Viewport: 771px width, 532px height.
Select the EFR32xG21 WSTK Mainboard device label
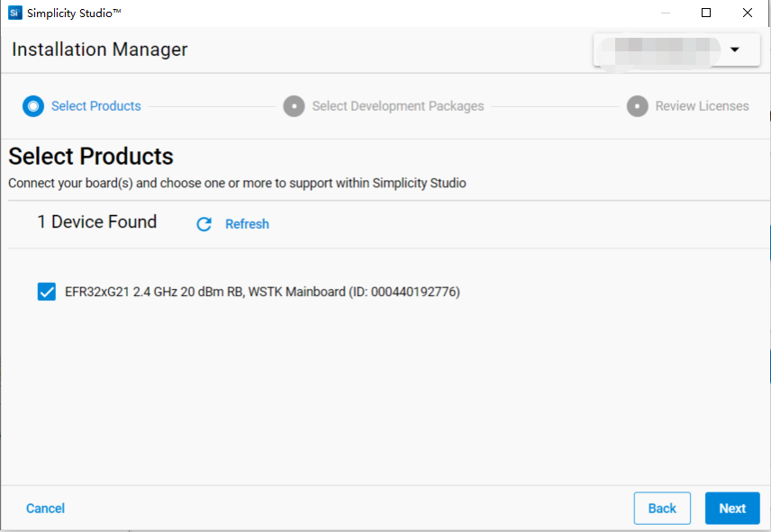click(262, 292)
